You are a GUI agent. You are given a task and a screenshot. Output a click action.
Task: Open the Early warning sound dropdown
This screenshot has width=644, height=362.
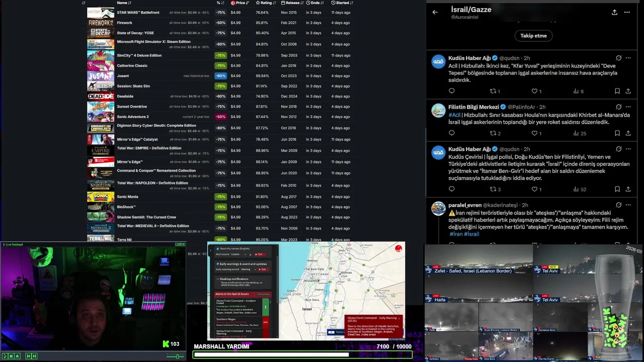point(248,269)
